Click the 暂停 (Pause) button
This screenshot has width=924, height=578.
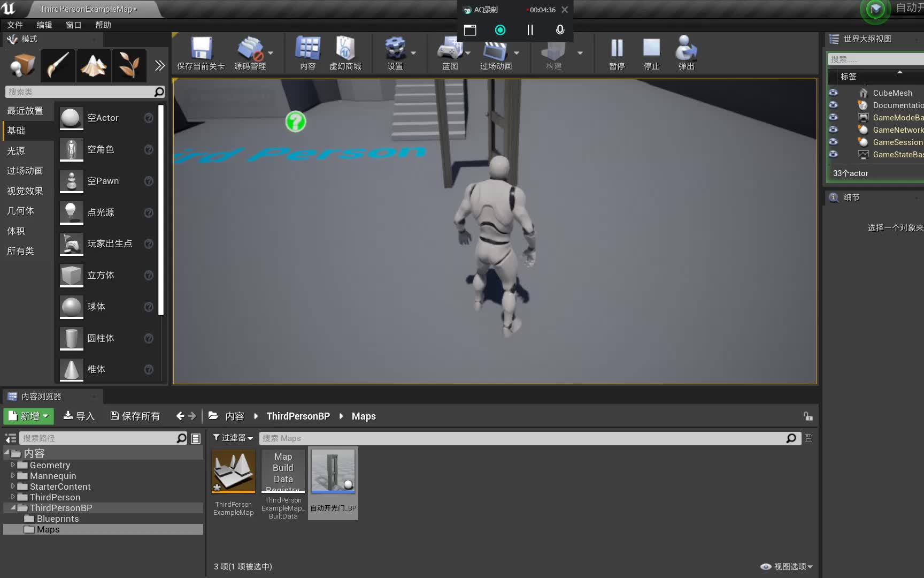pos(616,53)
